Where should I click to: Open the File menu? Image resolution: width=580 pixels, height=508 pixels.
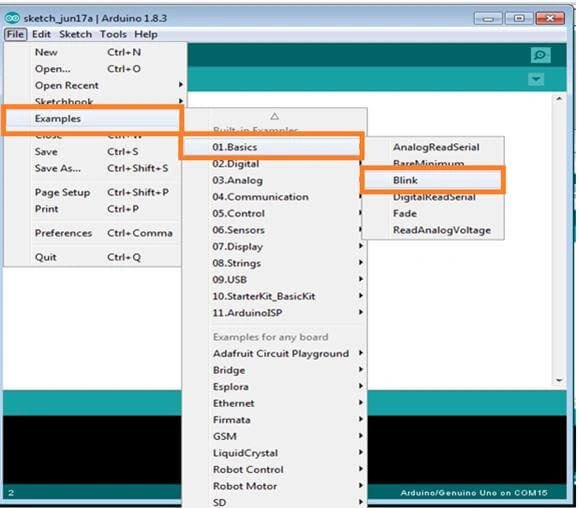[x=15, y=34]
